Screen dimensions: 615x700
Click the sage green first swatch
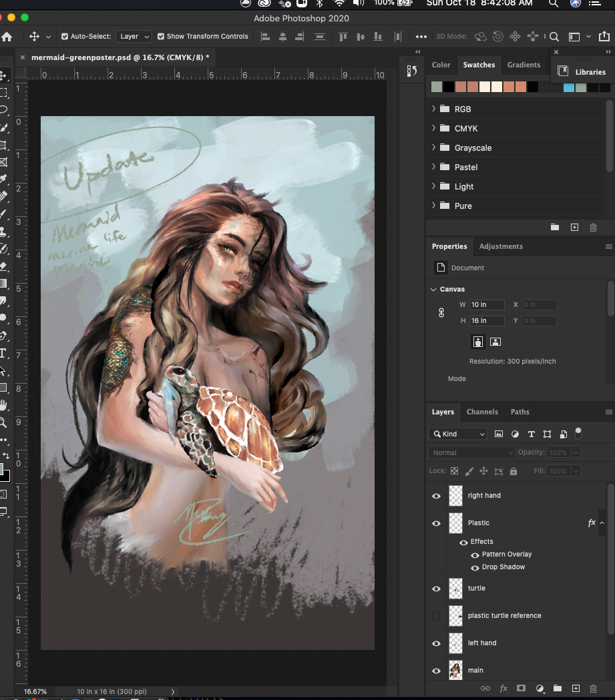tap(436, 87)
